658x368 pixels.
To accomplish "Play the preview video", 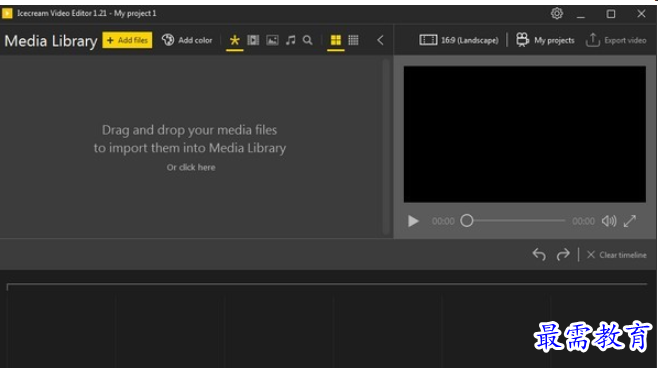I will pos(413,221).
